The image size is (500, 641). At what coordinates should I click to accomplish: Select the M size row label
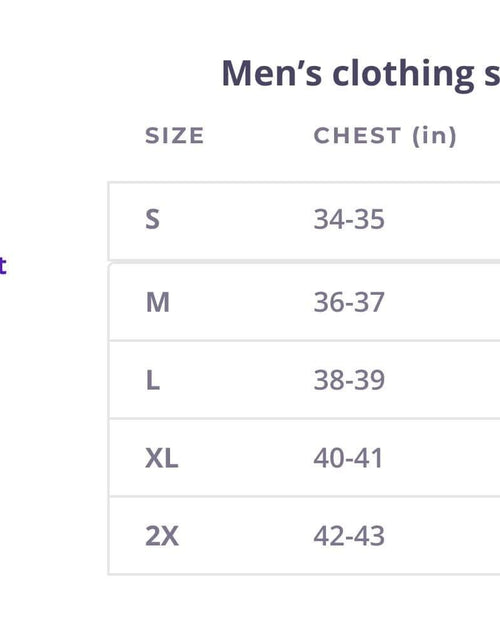[157, 303]
